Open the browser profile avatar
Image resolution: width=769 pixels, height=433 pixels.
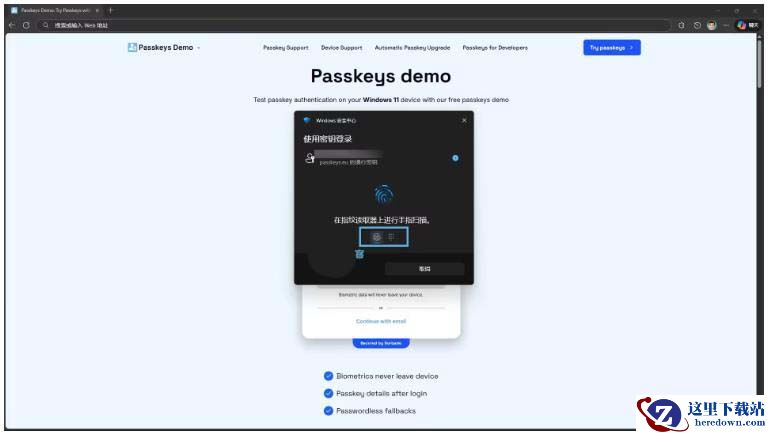tap(711, 25)
